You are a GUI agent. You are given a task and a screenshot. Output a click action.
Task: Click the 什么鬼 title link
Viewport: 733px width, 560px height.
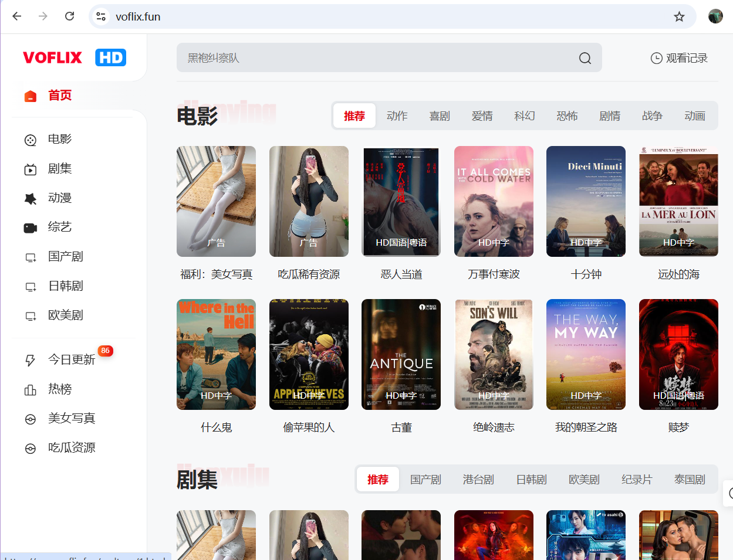click(x=216, y=427)
